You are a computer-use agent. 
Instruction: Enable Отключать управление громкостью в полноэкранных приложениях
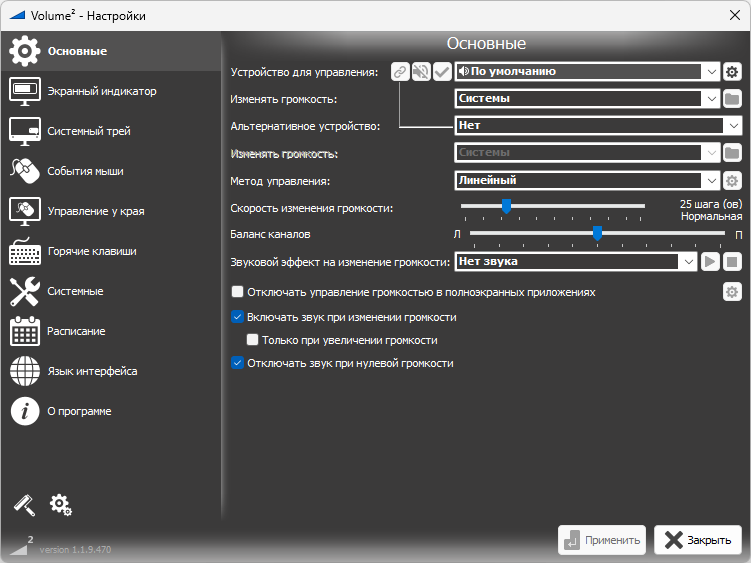(x=238, y=292)
